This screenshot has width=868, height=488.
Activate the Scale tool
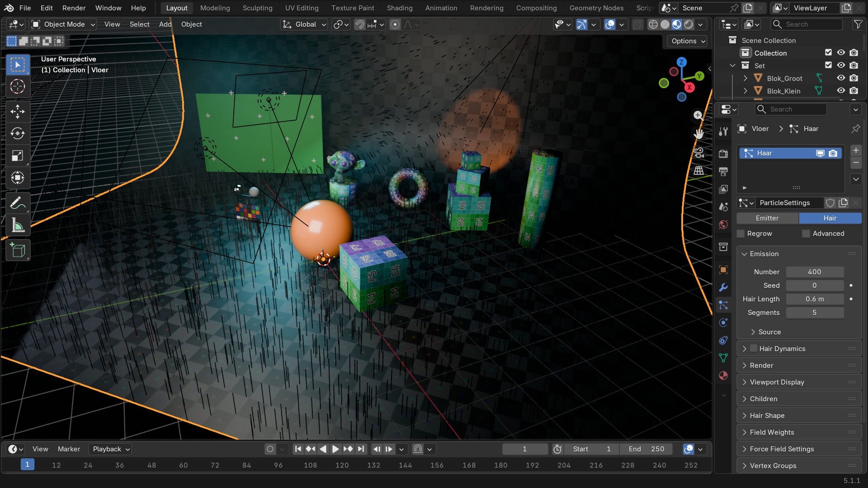(18, 155)
